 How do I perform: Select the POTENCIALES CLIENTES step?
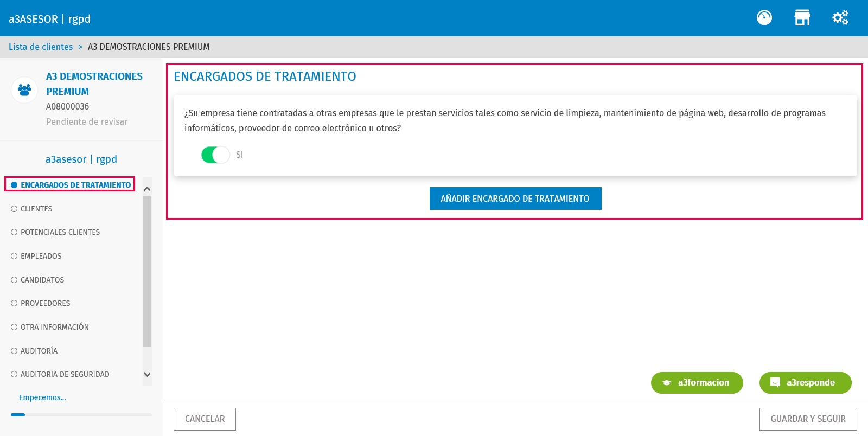click(55, 232)
